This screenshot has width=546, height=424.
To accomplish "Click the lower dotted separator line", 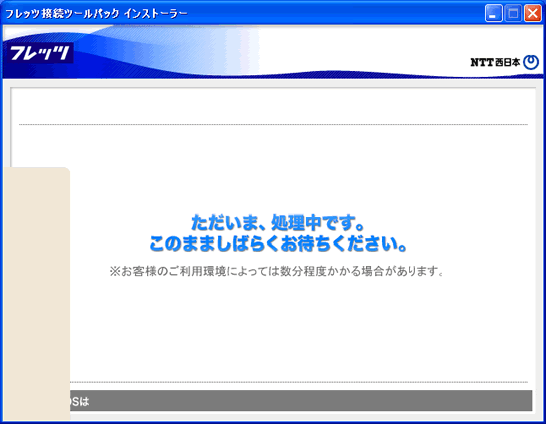I will click(299, 382).
